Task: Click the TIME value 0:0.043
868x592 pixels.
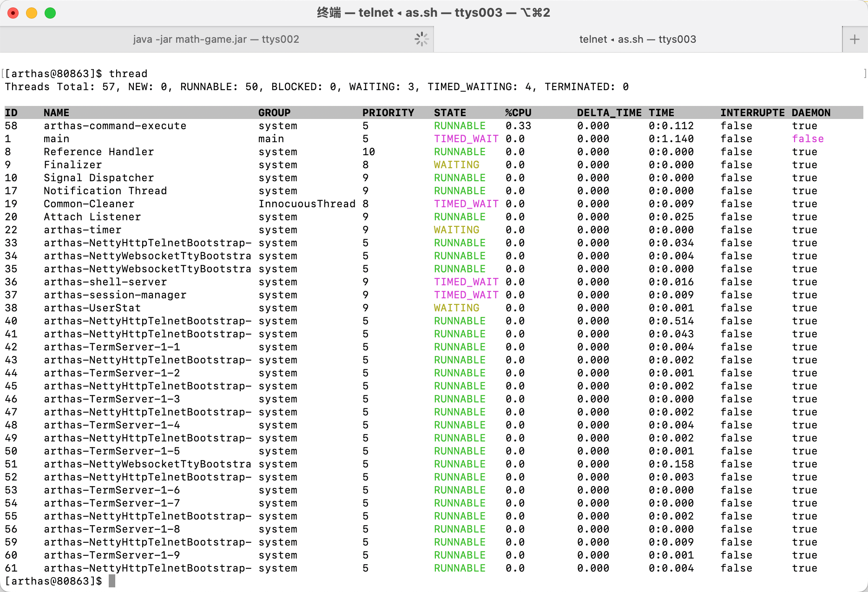Action: pos(671,334)
